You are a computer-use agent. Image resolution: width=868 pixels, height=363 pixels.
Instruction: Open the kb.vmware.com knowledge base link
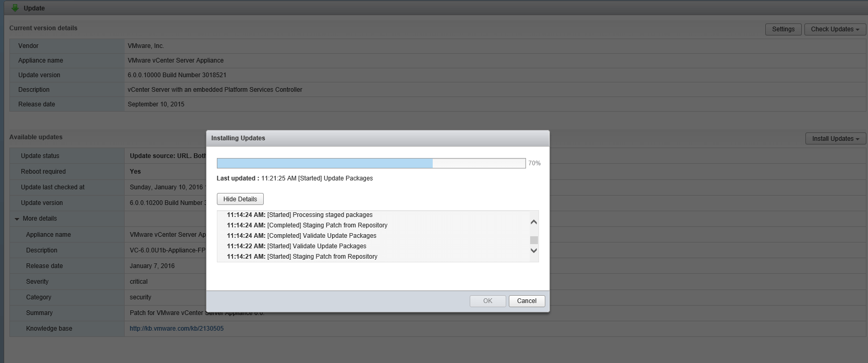(177, 329)
